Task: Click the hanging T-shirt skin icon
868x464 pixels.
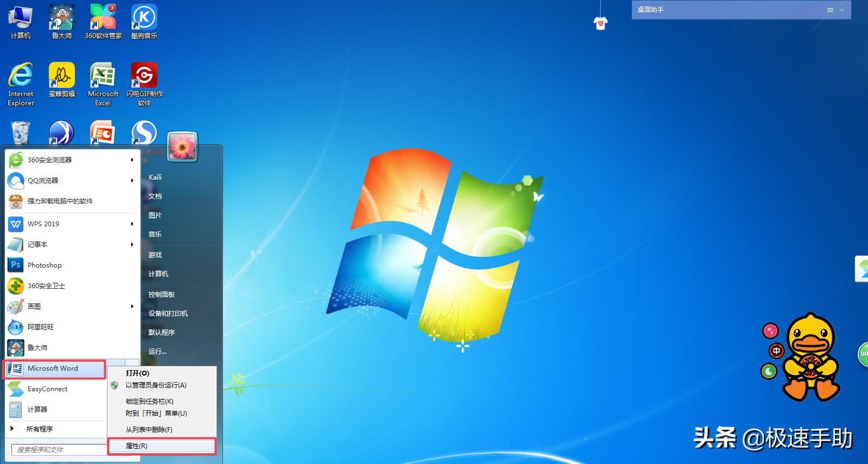Action: (600, 23)
